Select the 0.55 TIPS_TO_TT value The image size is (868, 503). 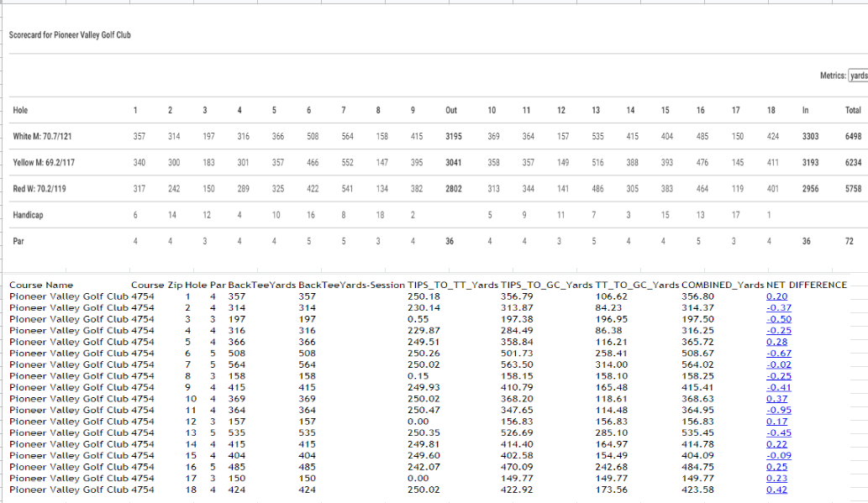(x=418, y=319)
